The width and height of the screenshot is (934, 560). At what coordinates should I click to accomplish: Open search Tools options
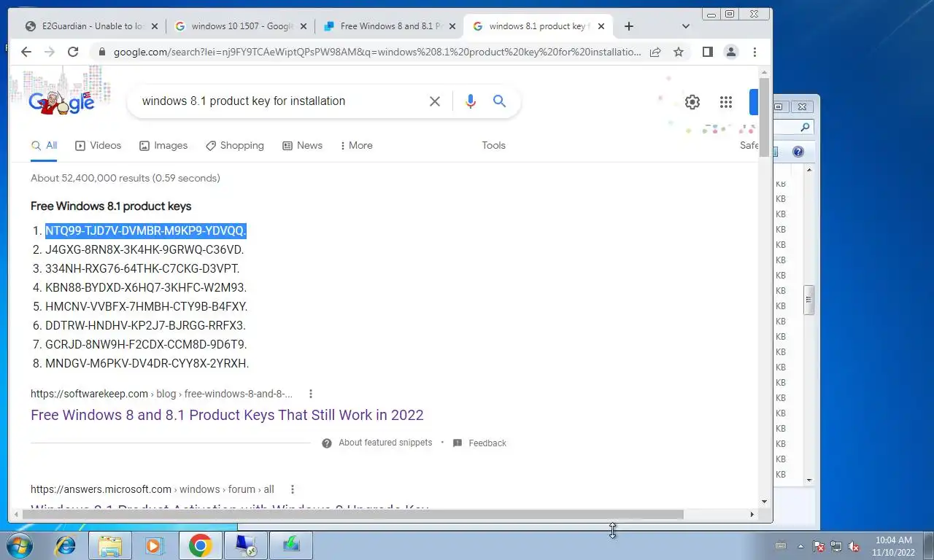493,145
